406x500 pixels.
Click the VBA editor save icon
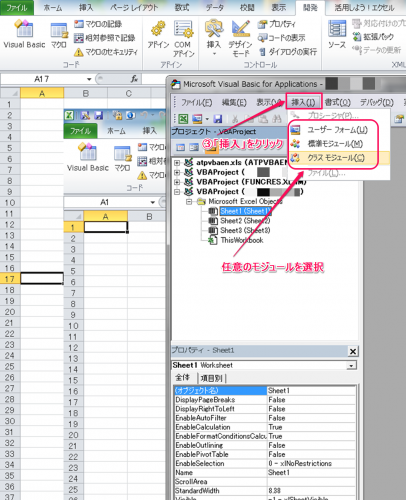coord(218,118)
